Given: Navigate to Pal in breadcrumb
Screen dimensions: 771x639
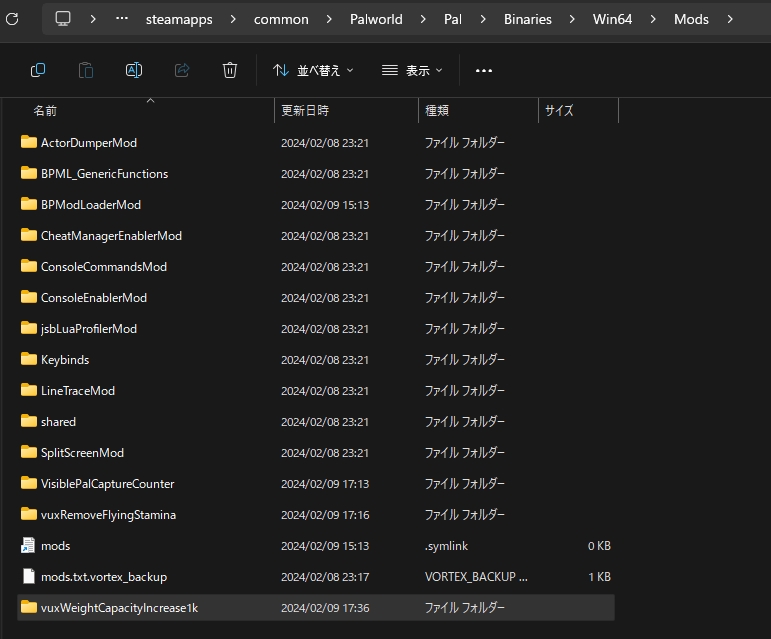Looking at the screenshot, I should [x=453, y=19].
